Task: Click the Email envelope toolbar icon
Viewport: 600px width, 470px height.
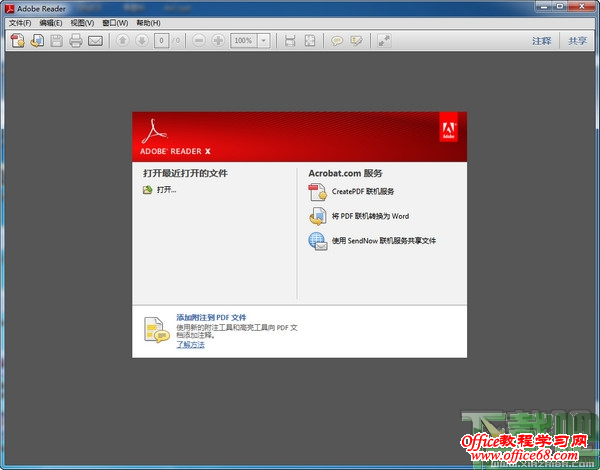Action: [x=95, y=41]
